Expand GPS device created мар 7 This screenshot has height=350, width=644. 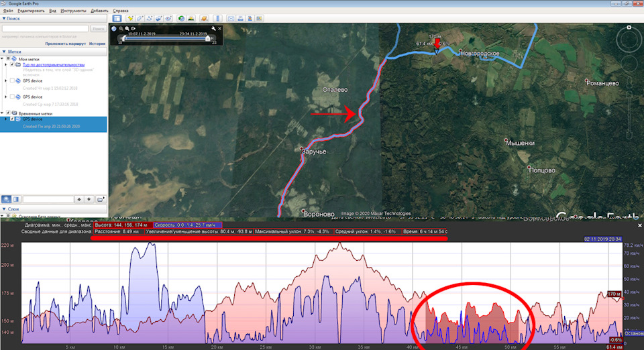tap(6, 97)
